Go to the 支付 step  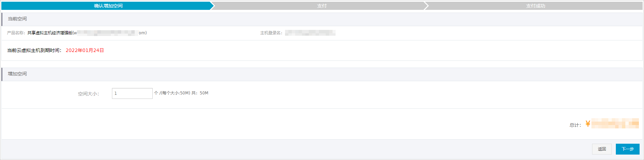pos(322,6)
